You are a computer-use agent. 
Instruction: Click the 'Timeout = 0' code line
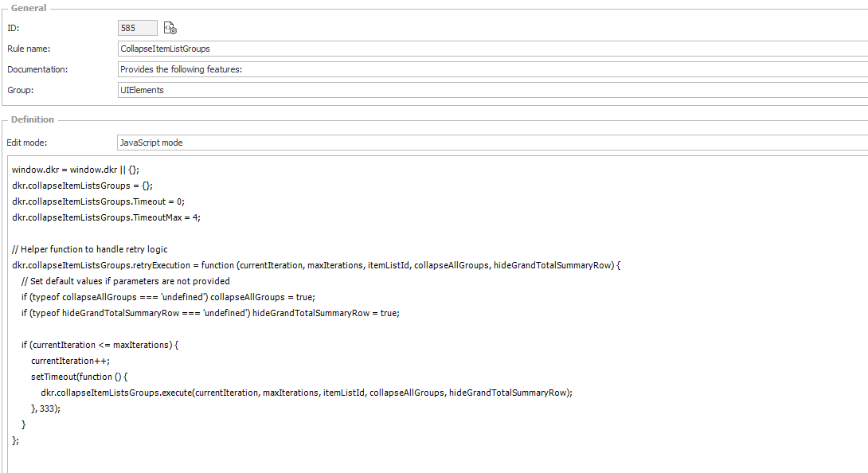98,201
